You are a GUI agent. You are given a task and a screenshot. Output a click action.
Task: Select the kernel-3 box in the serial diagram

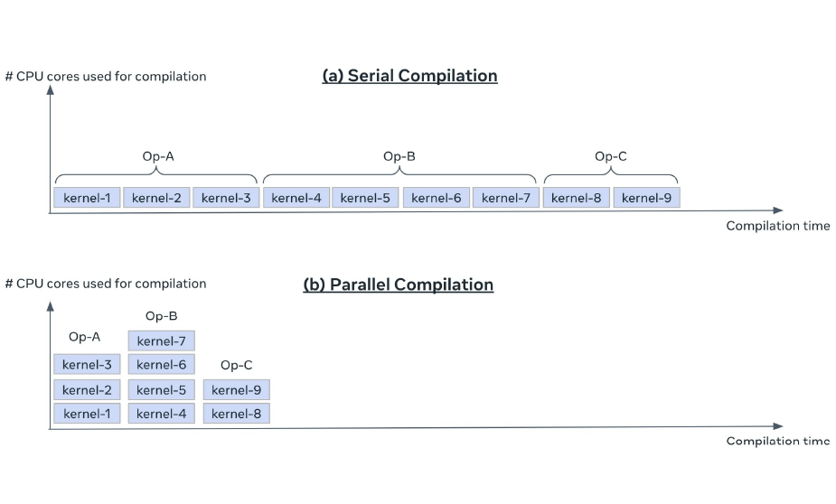click(226, 198)
